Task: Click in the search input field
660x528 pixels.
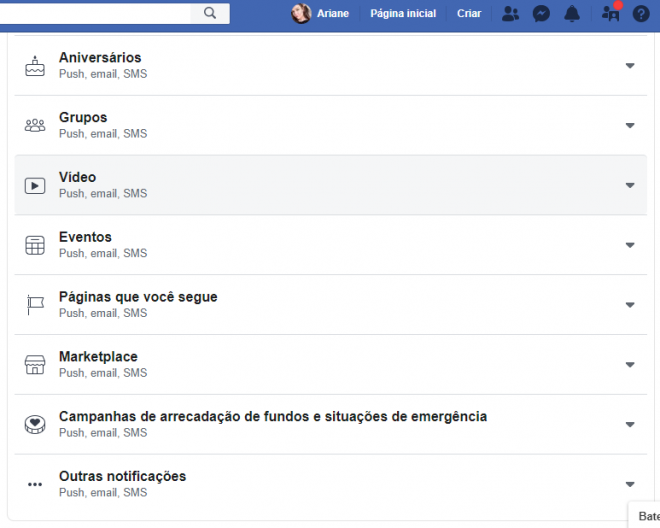Action: 95,13
